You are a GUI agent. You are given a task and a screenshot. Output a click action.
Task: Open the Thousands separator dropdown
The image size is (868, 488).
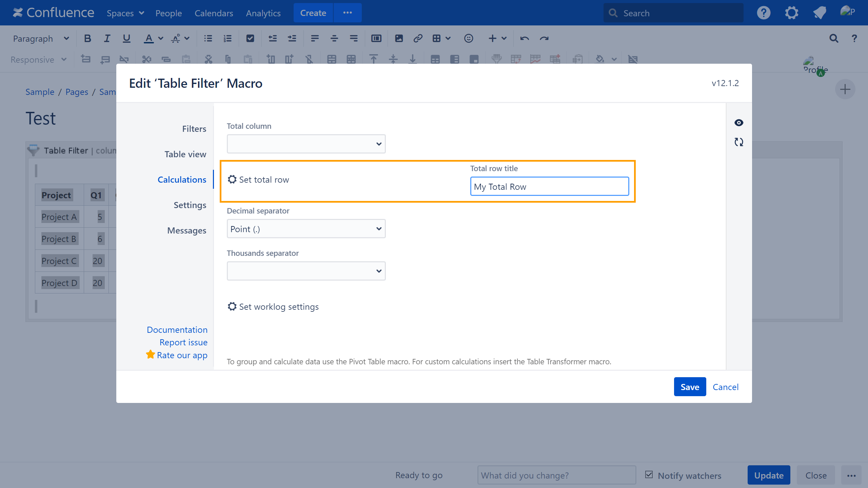coord(306,271)
